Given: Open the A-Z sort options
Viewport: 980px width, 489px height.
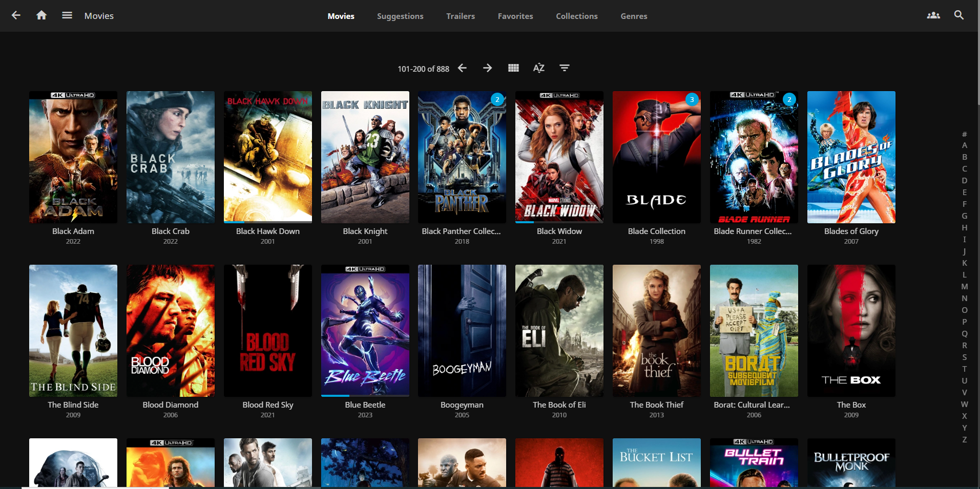Looking at the screenshot, I should click(538, 68).
